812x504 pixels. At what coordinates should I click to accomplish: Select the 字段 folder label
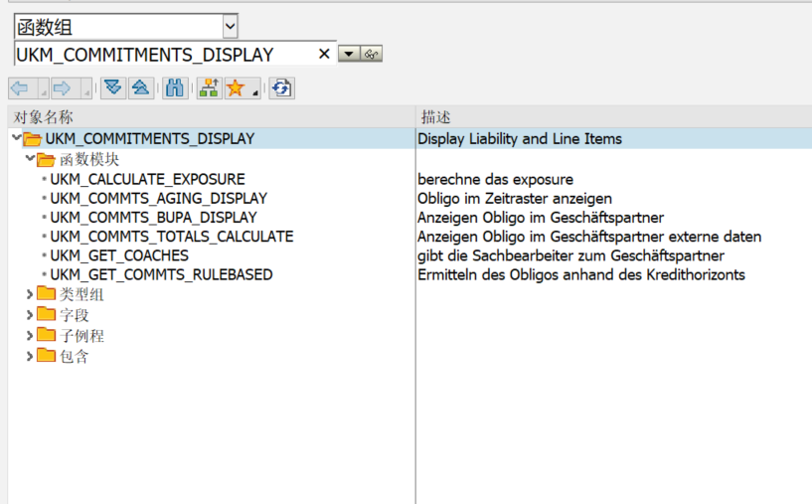coord(75,315)
